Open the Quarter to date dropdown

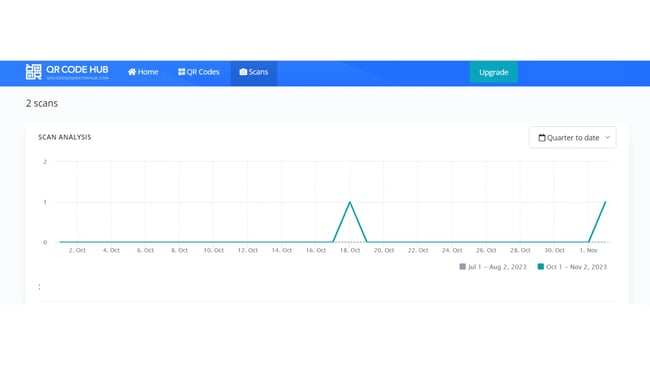pyautogui.click(x=572, y=138)
